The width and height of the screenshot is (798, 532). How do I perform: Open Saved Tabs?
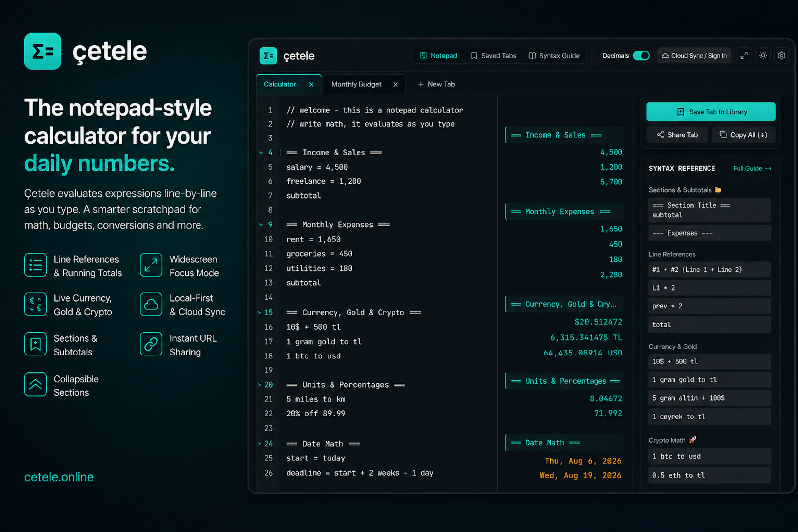pos(493,56)
